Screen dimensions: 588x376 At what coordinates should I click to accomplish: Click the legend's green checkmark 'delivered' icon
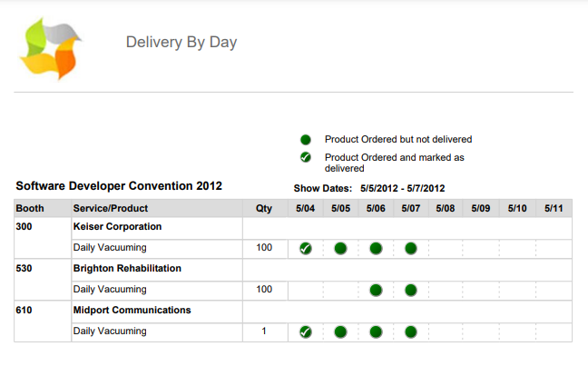[x=306, y=157]
